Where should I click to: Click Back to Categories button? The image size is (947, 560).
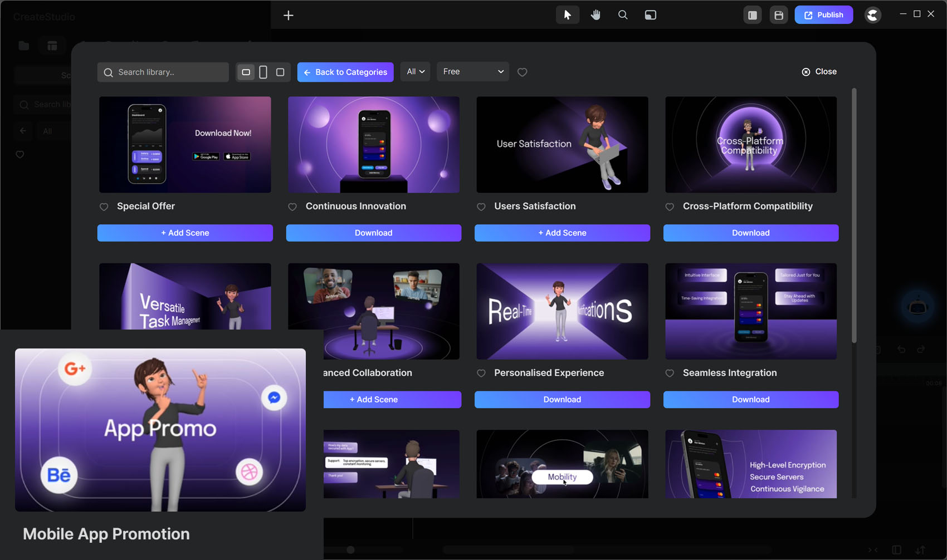[x=345, y=72]
